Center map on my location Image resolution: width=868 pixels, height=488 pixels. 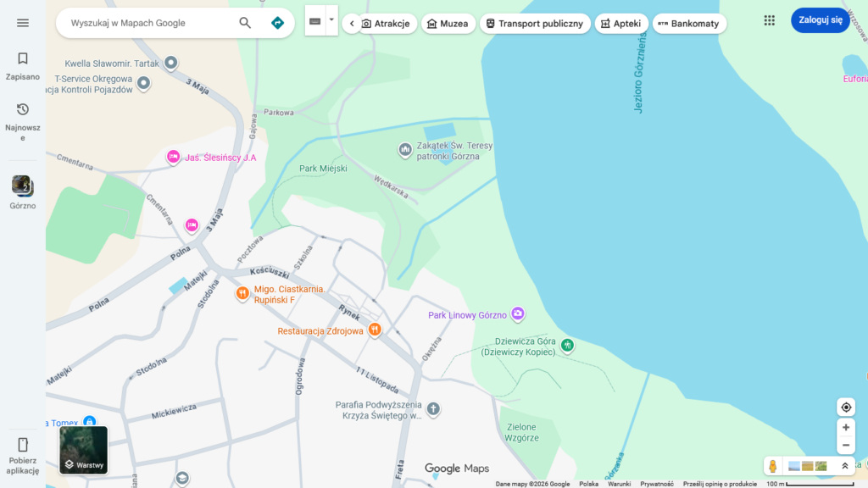(845, 408)
